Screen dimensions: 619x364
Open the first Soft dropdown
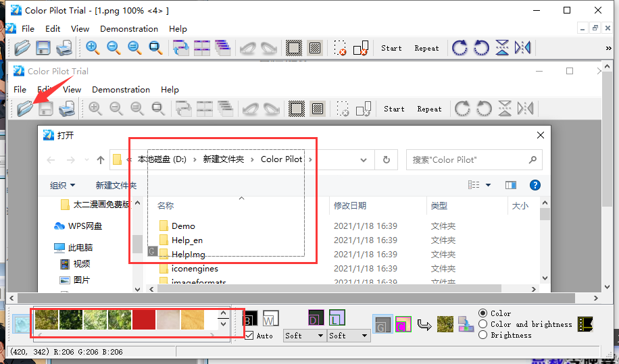coord(304,336)
